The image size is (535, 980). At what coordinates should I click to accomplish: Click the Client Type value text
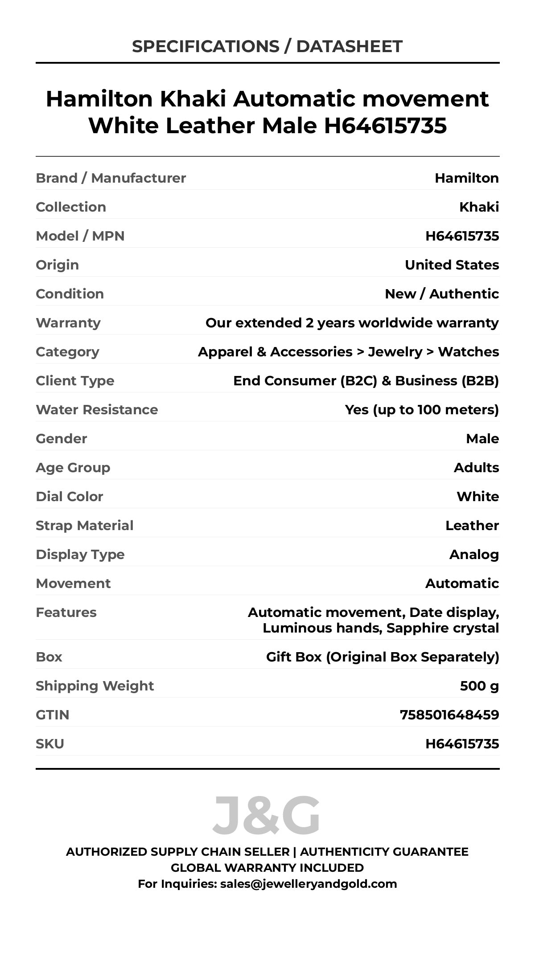point(366,381)
